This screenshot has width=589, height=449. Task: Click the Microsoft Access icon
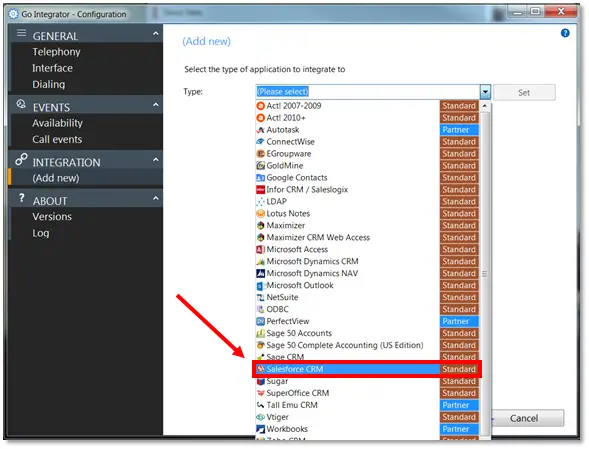coord(260,249)
